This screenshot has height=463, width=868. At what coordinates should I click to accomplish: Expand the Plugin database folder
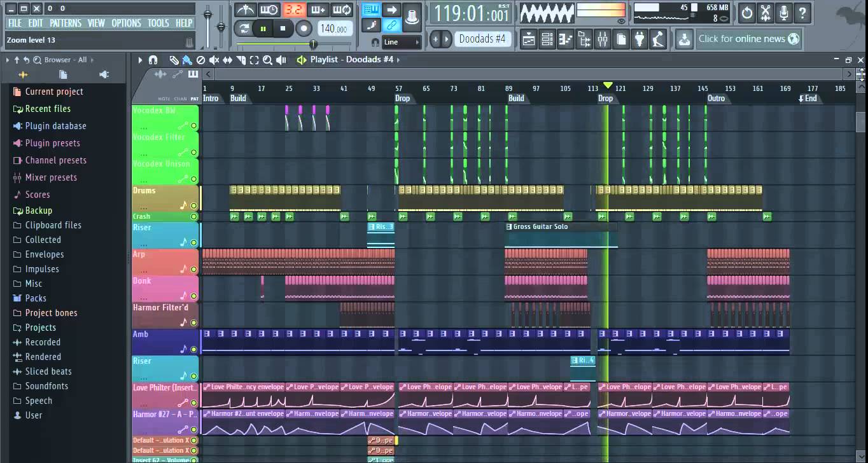pos(50,126)
